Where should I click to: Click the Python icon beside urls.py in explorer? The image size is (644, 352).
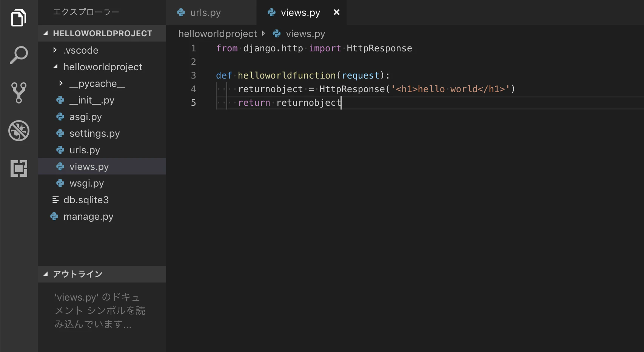[x=60, y=150]
